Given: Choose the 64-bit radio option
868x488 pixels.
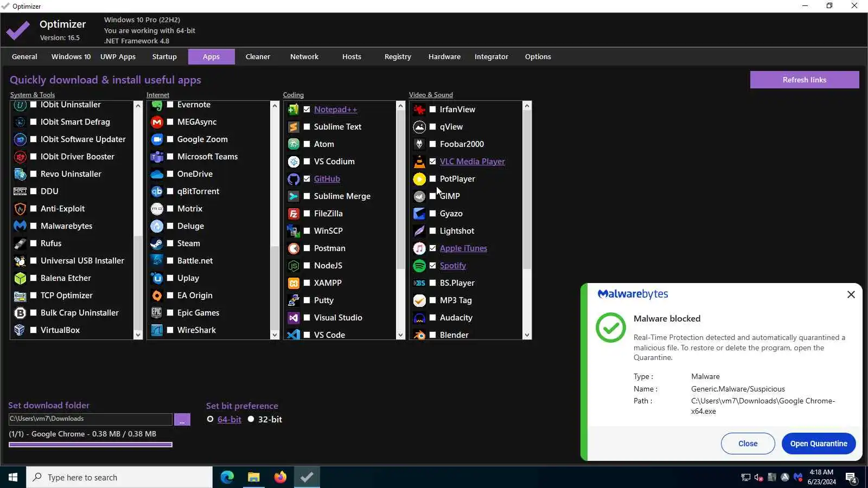Looking at the screenshot, I should (210, 419).
